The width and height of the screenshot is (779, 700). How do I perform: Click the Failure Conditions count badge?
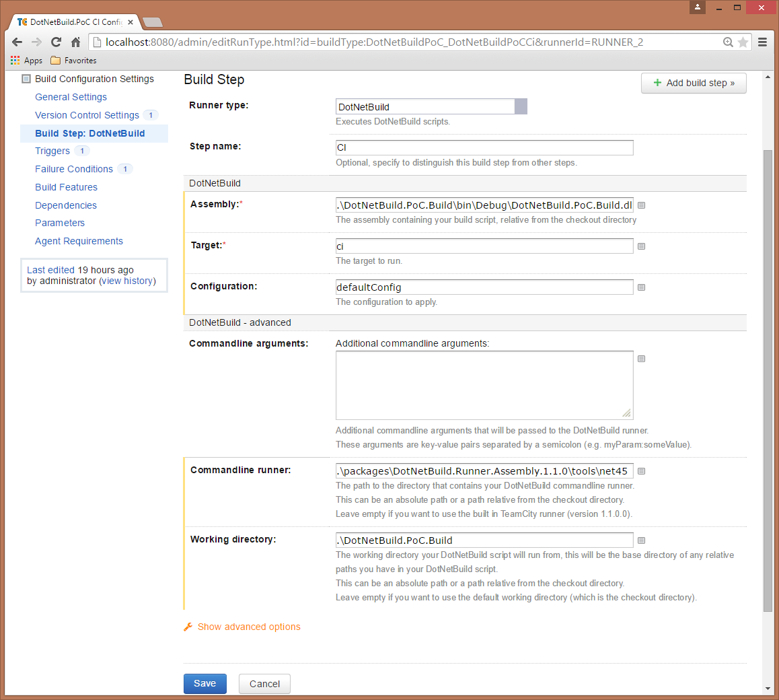pyautogui.click(x=125, y=169)
